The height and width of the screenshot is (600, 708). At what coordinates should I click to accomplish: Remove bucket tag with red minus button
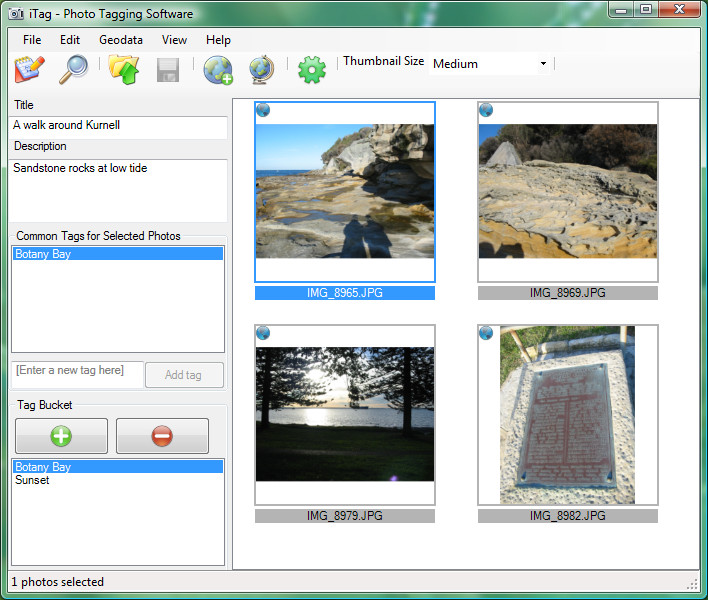point(163,436)
